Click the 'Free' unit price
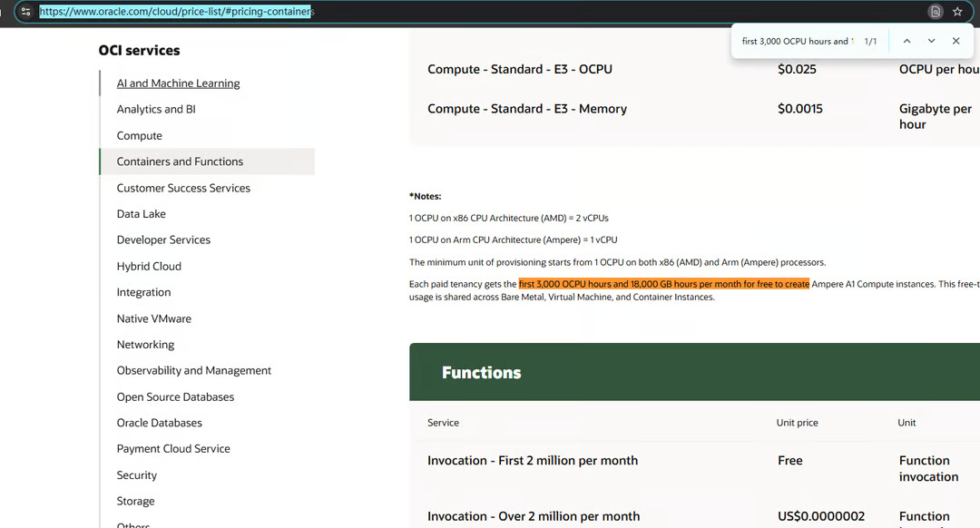Viewport: 980px width, 528px height. (790, 461)
